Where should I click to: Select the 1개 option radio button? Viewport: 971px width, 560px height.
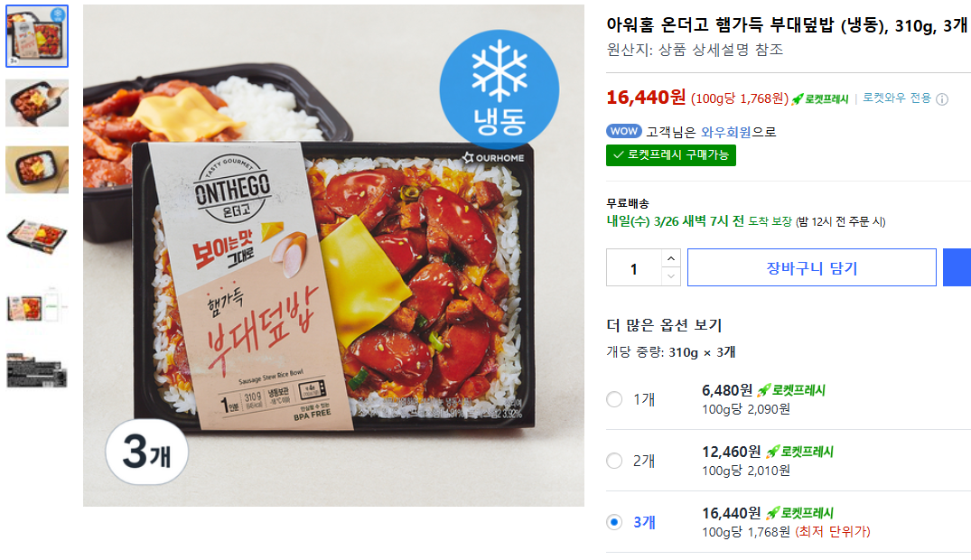tap(613, 399)
